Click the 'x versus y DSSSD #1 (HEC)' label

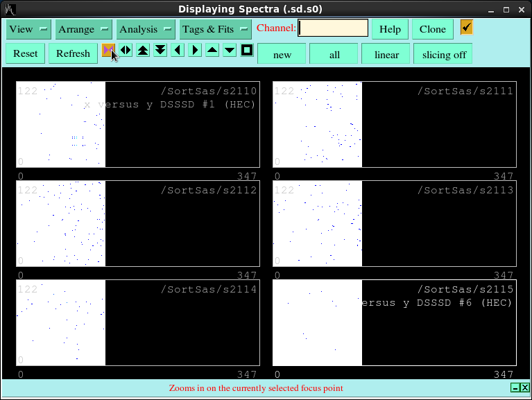[x=170, y=105]
